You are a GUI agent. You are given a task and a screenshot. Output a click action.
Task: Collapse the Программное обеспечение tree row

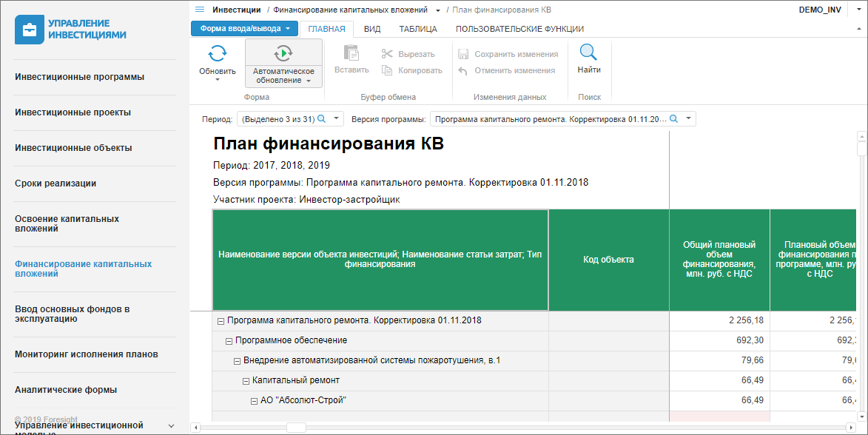229,341
